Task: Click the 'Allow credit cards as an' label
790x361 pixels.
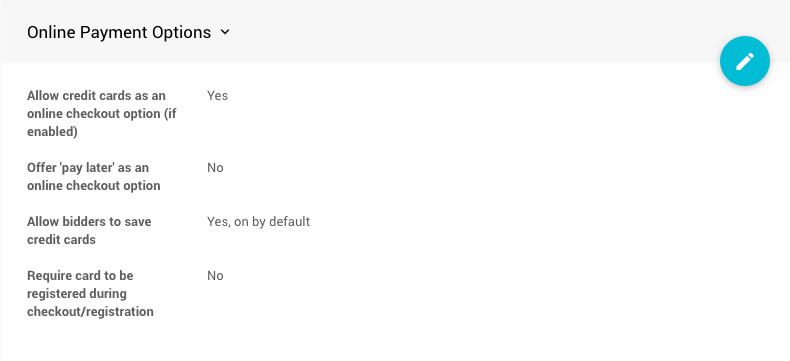Action: [96, 96]
